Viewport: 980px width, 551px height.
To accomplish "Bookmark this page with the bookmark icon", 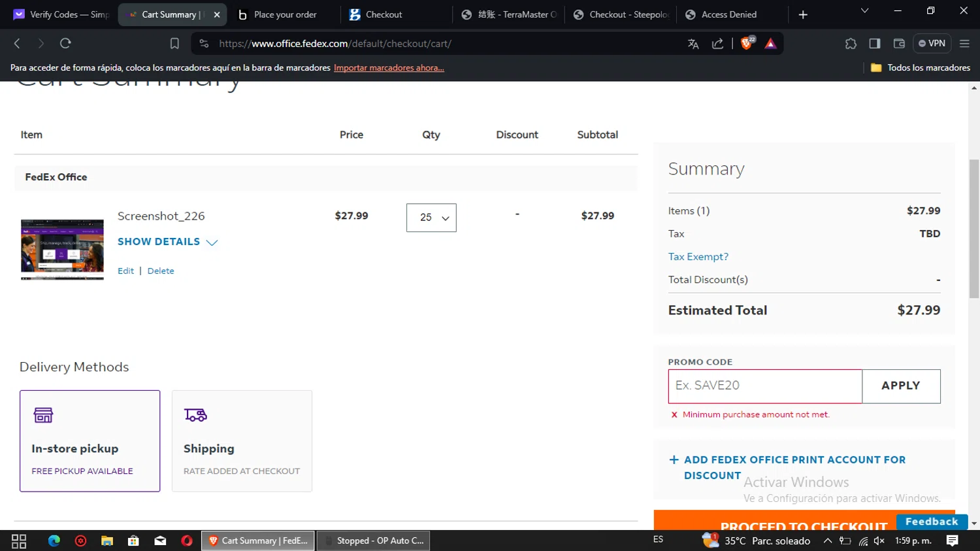I will coord(174,44).
